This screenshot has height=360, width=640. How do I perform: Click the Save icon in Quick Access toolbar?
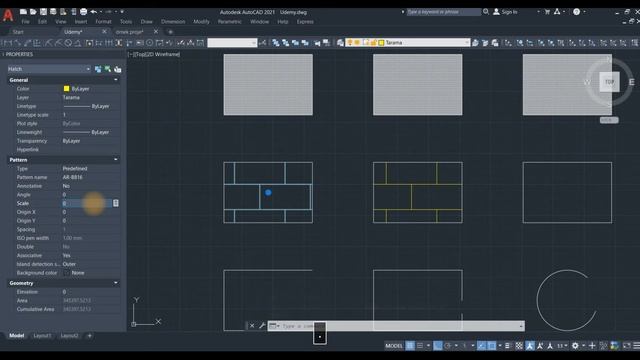[x=43, y=12]
